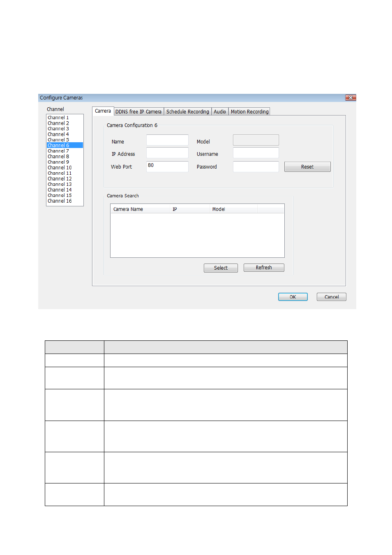The image size is (392, 555).
Task: Open the Motion Recording tab
Action: click(x=249, y=111)
